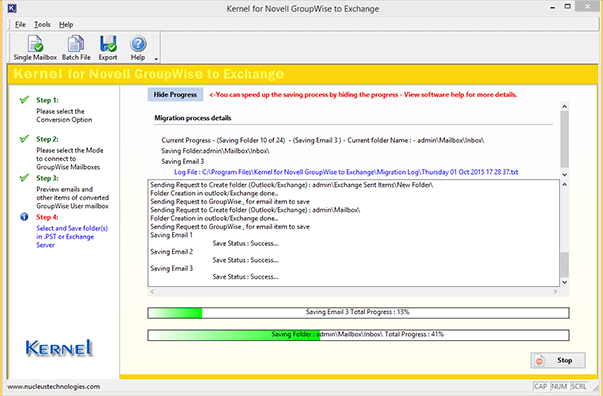Click the Step 2 green checkmark

pos(24,139)
